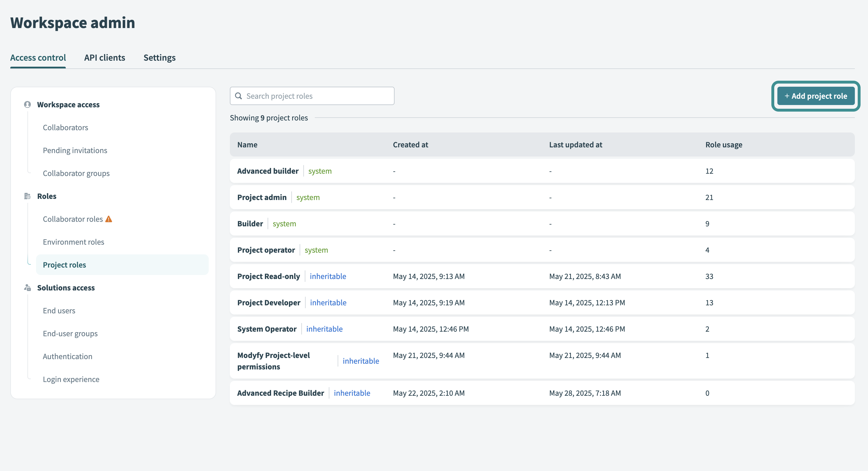Click the warning icon beside Collaborator roles
This screenshot has height=471, width=868.
pos(109,219)
